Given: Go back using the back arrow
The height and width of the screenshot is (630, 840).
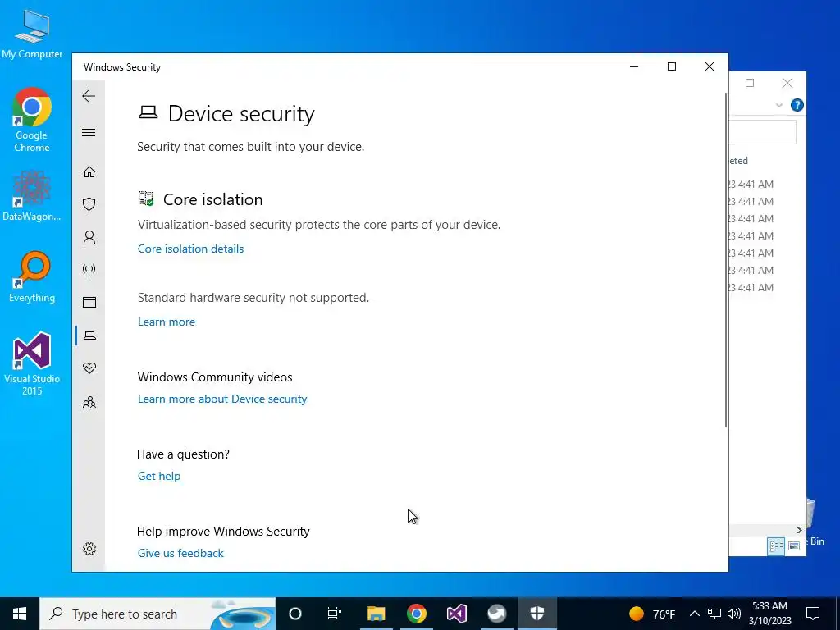Looking at the screenshot, I should (x=89, y=96).
